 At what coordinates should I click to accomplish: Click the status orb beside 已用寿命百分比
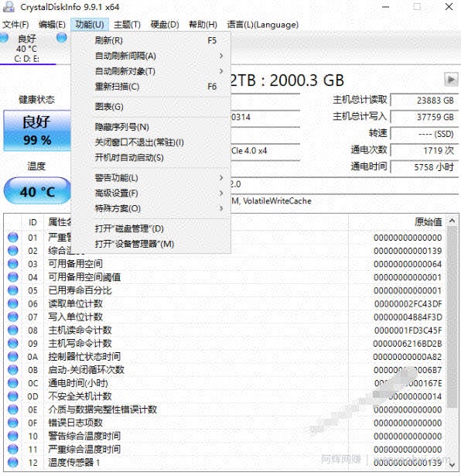[12, 290]
